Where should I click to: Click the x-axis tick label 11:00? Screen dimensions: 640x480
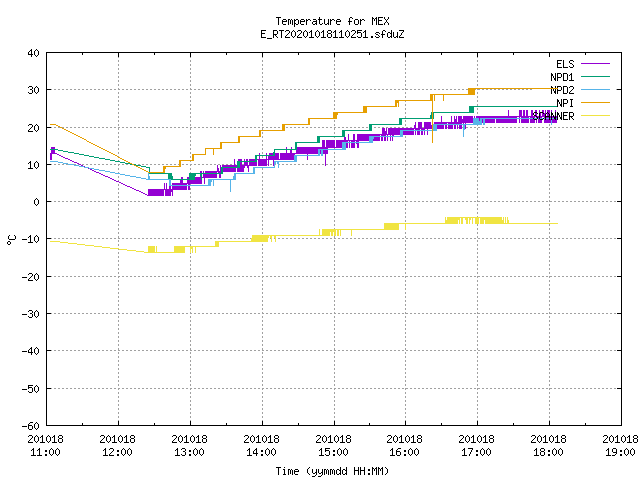(45, 452)
